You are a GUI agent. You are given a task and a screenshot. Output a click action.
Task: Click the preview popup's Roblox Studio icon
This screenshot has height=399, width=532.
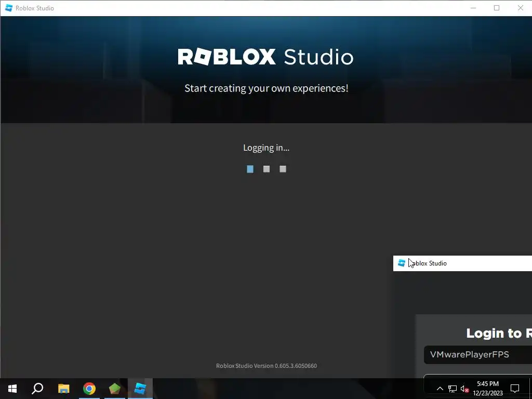click(402, 263)
